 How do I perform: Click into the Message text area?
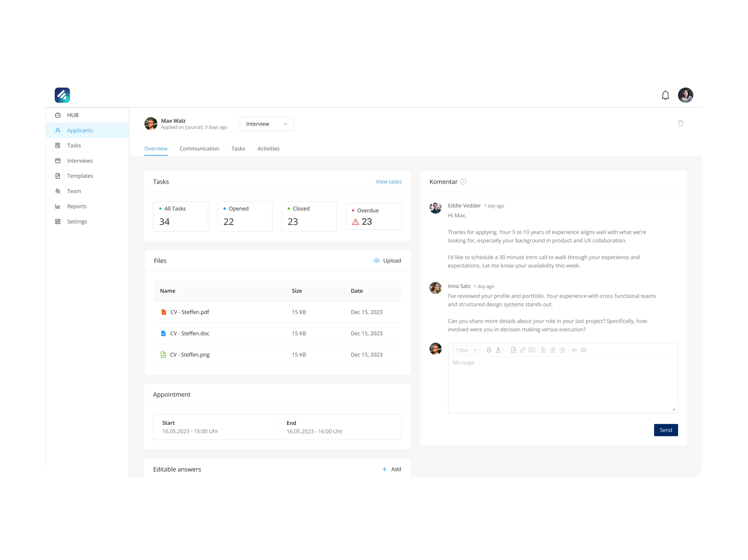click(x=563, y=384)
